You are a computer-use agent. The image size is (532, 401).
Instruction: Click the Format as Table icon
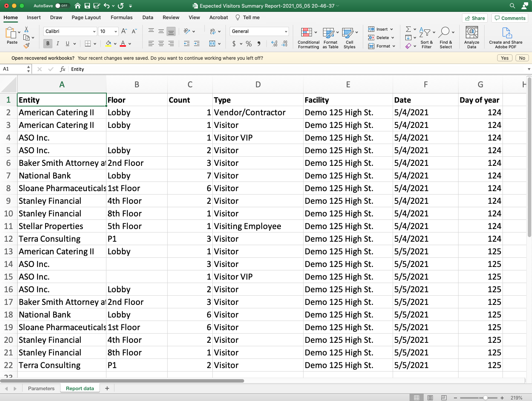tap(330, 38)
